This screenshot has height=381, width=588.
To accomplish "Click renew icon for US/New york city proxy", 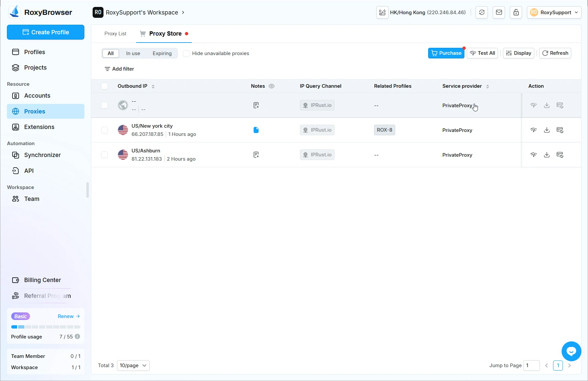I will coord(560,130).
